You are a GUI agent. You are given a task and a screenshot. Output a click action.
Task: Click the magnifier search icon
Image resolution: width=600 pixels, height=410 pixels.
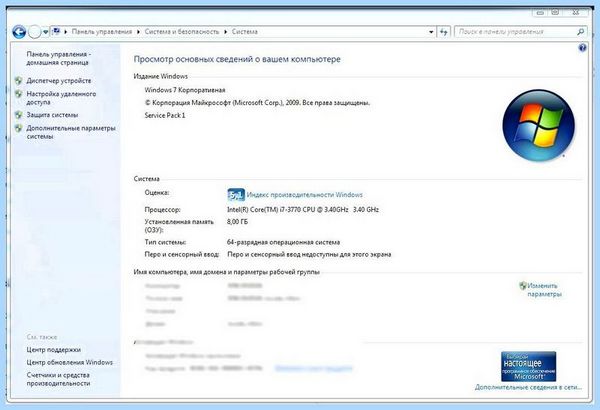(x=580, y=32)
